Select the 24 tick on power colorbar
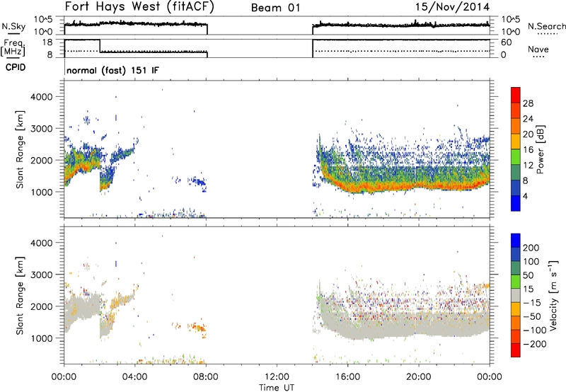566x392 pixels. coord(528,119)
